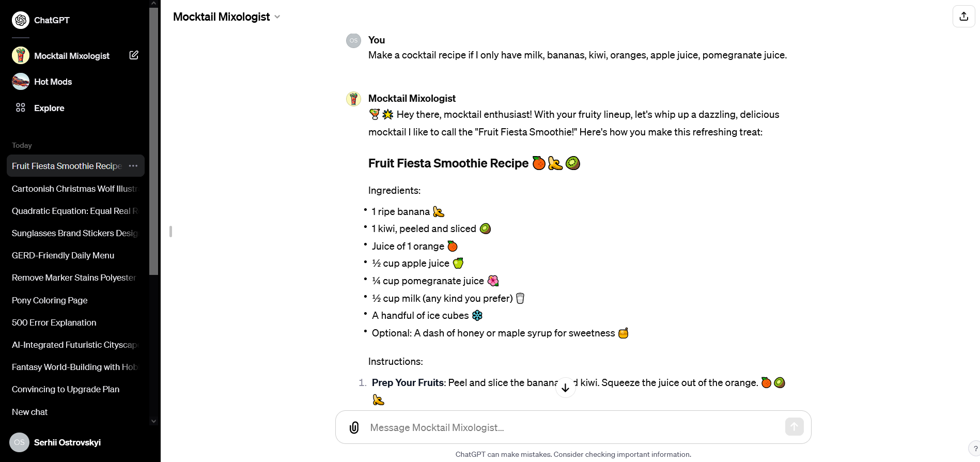The height and width of the screenshot is (462, 980).
Task: Open the Convincing to Upgrade Plan chat
Action: tap(66, 389)
